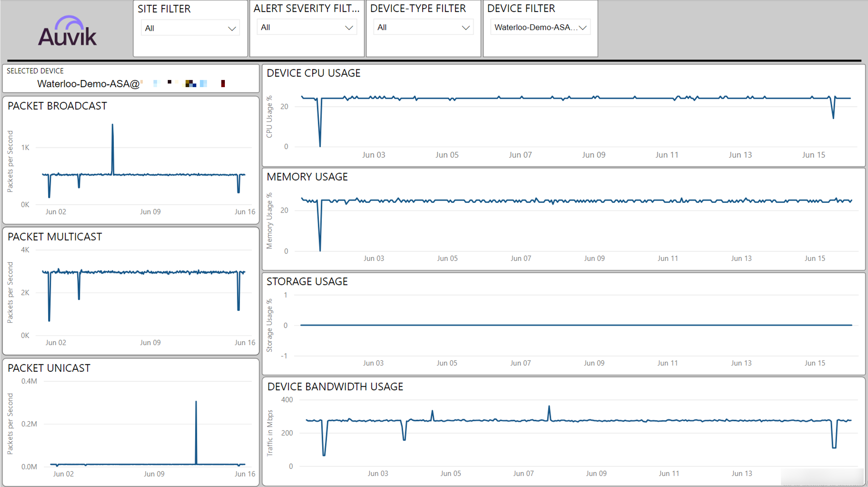The width and height of the screenshot is (868, 487).
Task: Select the DEVICE-TYPE FILTER heading
Action: 418,8
